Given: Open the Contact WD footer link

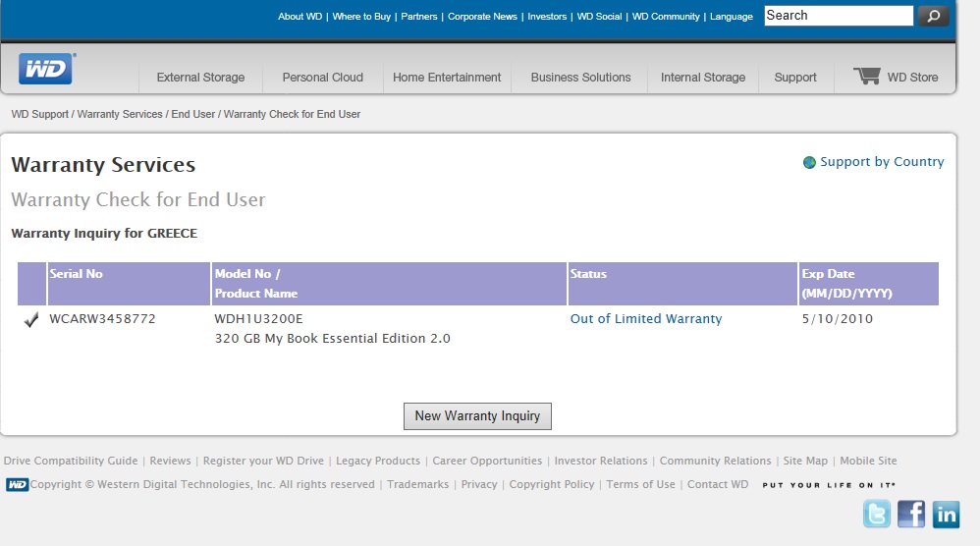Looking at the screenshot, I should click(x=718, y=485).
